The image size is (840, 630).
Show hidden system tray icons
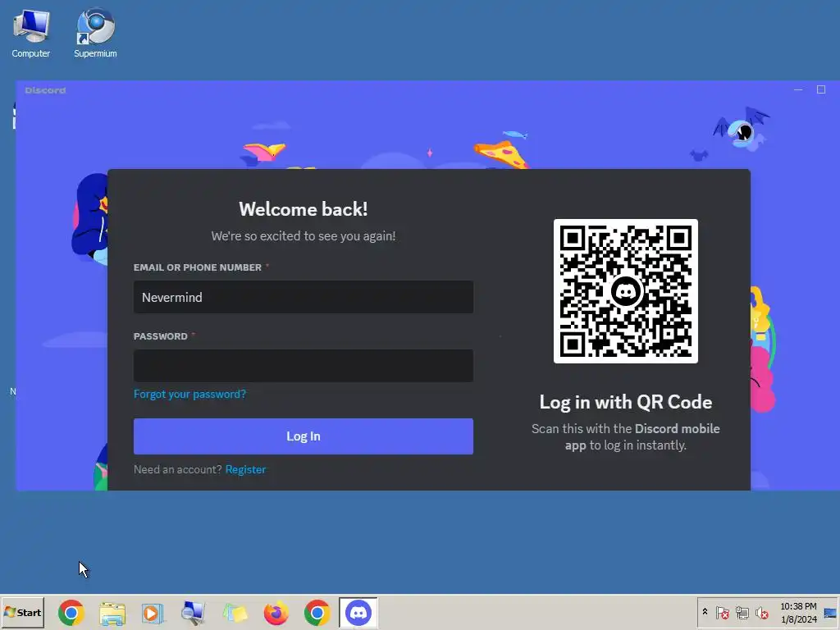coord(705,612)
